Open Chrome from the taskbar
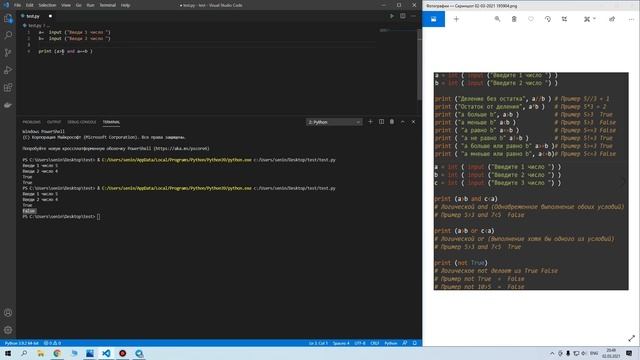640x360 pixels. click(x=57, y=353)
